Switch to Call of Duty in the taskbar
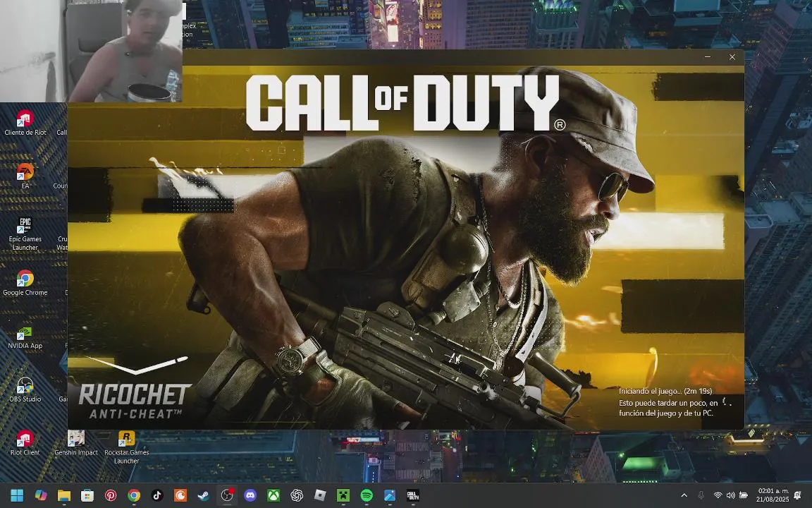This screenshot has width=812, height=508. (x=413, y=495)
